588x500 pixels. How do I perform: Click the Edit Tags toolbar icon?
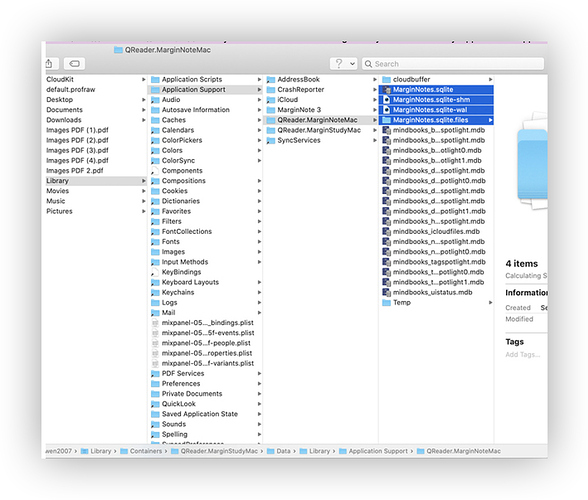click(x=74, y=64)
